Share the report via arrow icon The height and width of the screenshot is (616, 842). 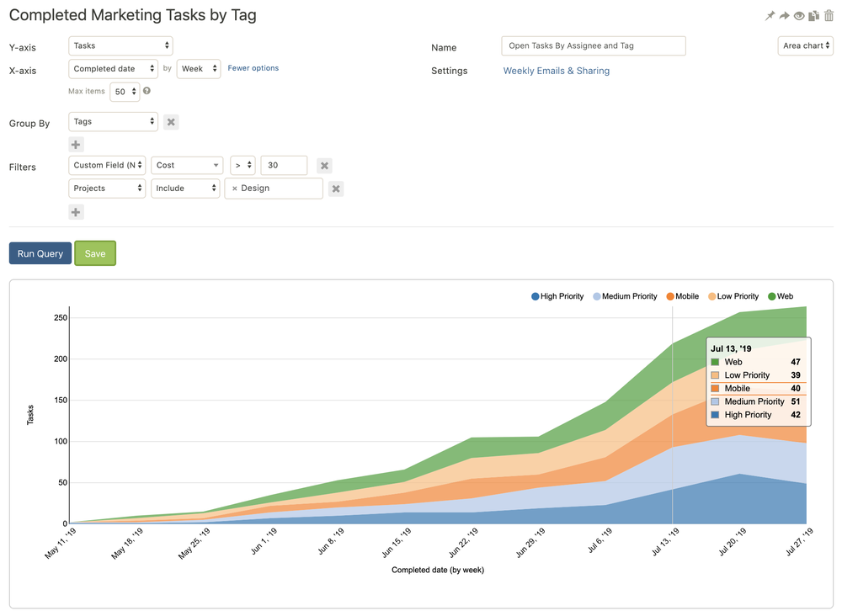pyautogui.click(x=784, y=16)
